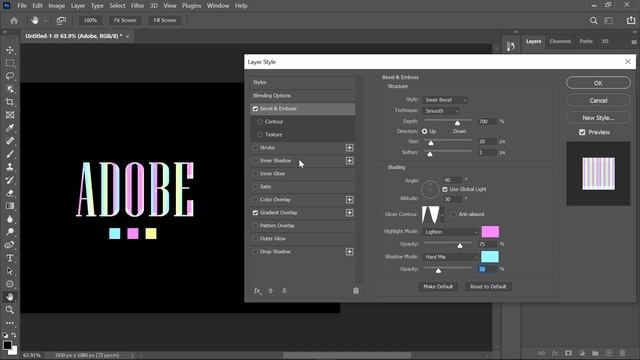Click the Reset to Default button
640x360 pixels.
pyautogui.click(x=488, y=287)
